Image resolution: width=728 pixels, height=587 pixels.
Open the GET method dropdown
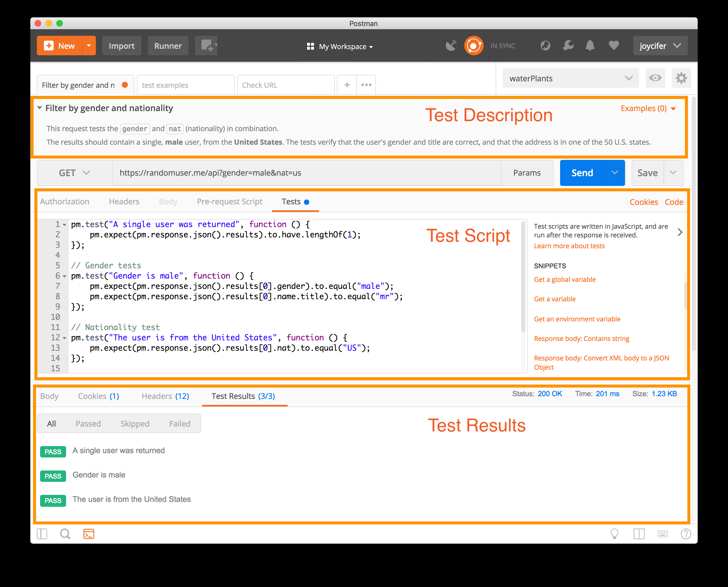click(74, 173)
